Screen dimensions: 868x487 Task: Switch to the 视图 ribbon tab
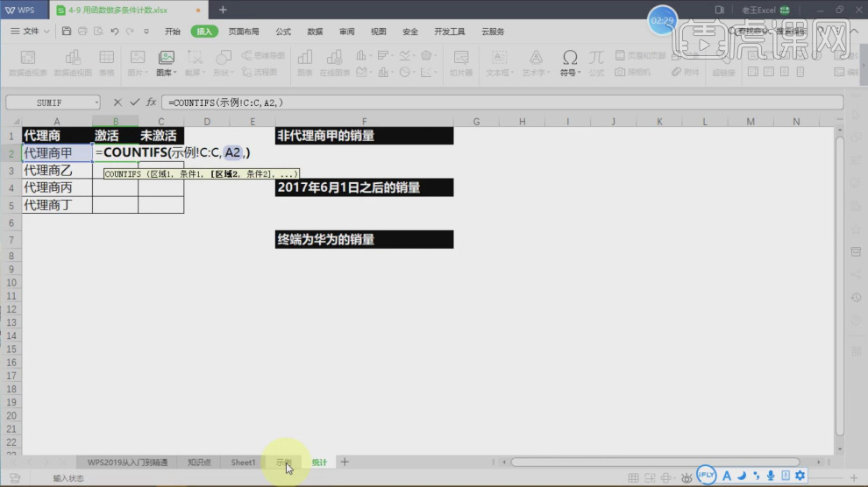click(x=379, y=32)
